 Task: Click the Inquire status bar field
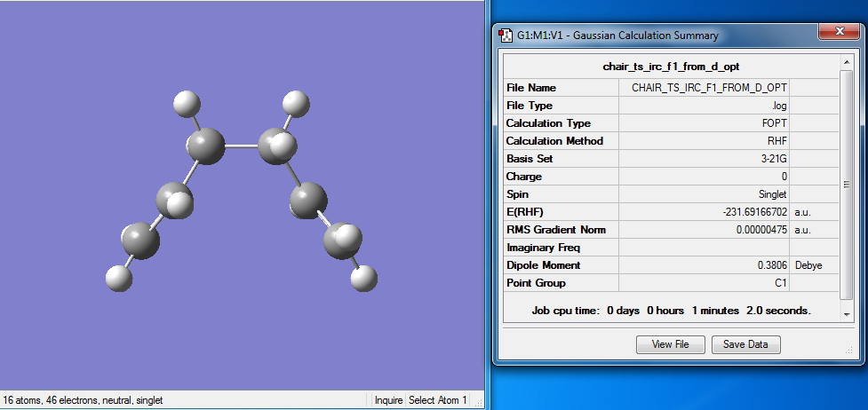pyautogui.click(x=387, y=399)
